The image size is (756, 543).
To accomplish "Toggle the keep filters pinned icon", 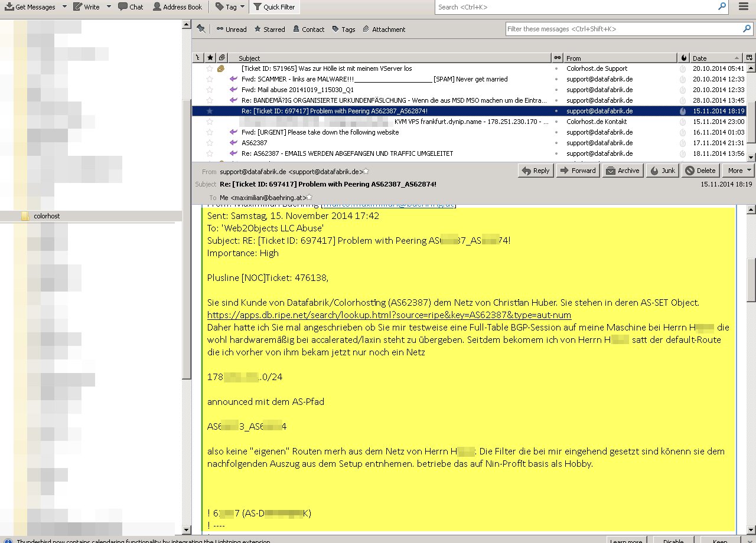I will (x=201, y=29).
